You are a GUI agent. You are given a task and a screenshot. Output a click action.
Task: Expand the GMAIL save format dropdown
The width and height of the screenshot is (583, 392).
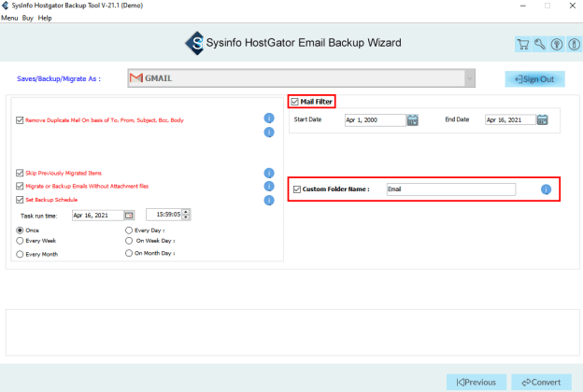[470, 78]
